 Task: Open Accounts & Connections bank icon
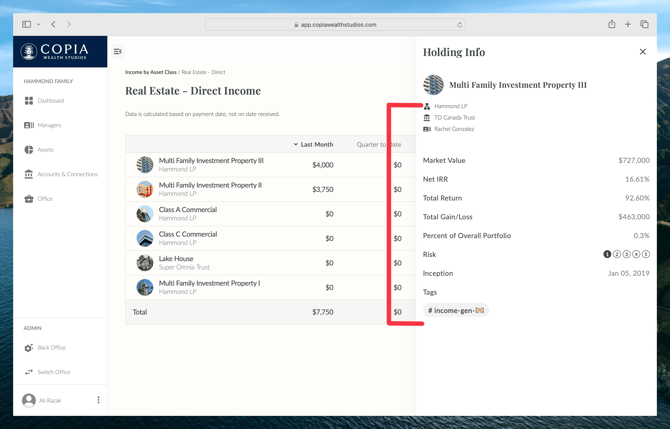[29, 174]
